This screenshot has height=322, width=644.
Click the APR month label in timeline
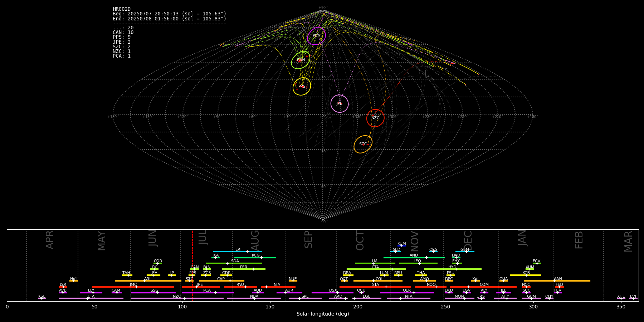point(50,240)
